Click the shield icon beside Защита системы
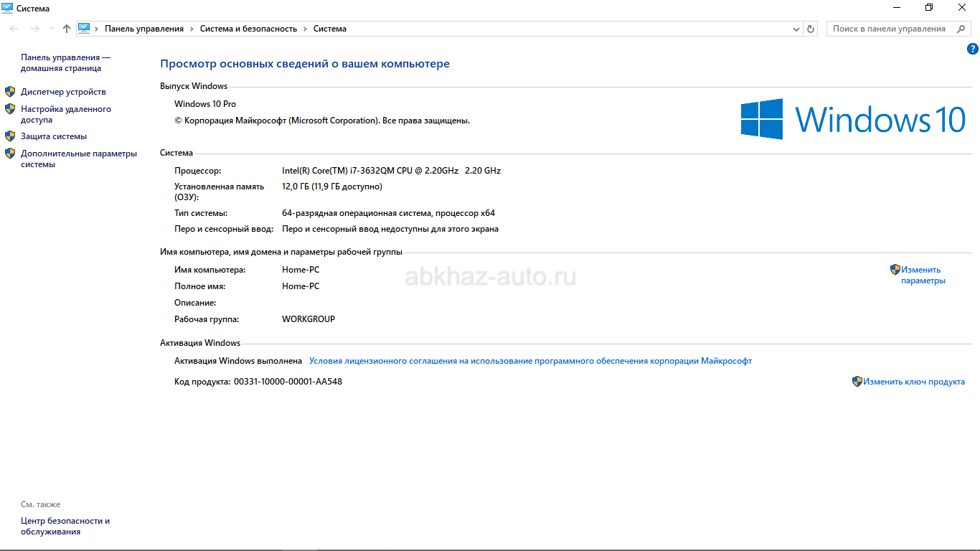Viewport: 980px width, 551px height. pos(10,136)
